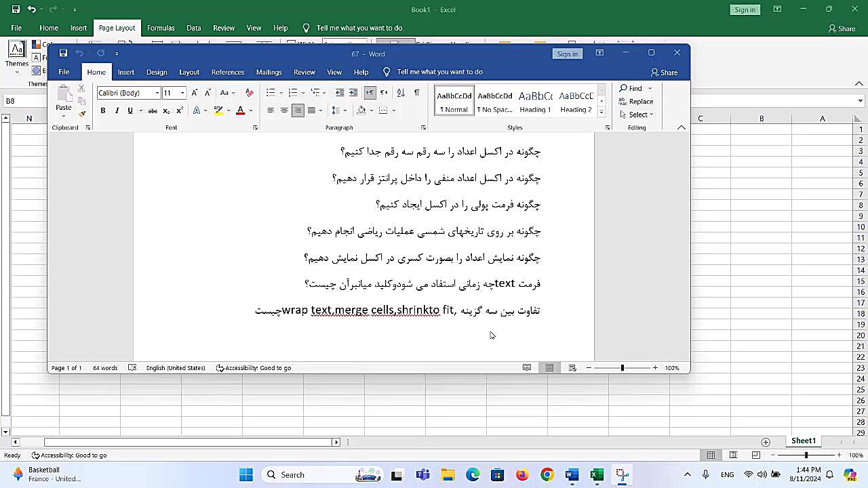Image resolution: width=868 pixels, height=488 pixels.
Task: Click the Increase Font Size icon
Action: 195,93
